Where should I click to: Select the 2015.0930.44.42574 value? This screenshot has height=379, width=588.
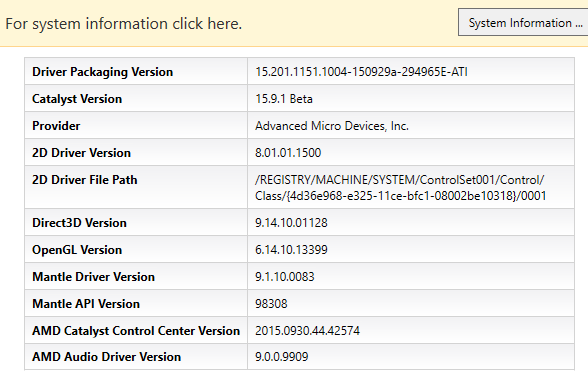pyautogui.click(x=307, y=331)
